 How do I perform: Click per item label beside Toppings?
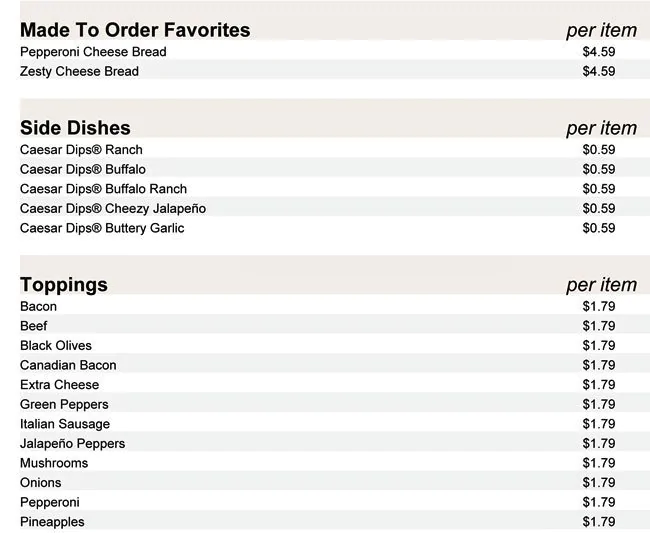pyautogui.click(x=601, y=285)
